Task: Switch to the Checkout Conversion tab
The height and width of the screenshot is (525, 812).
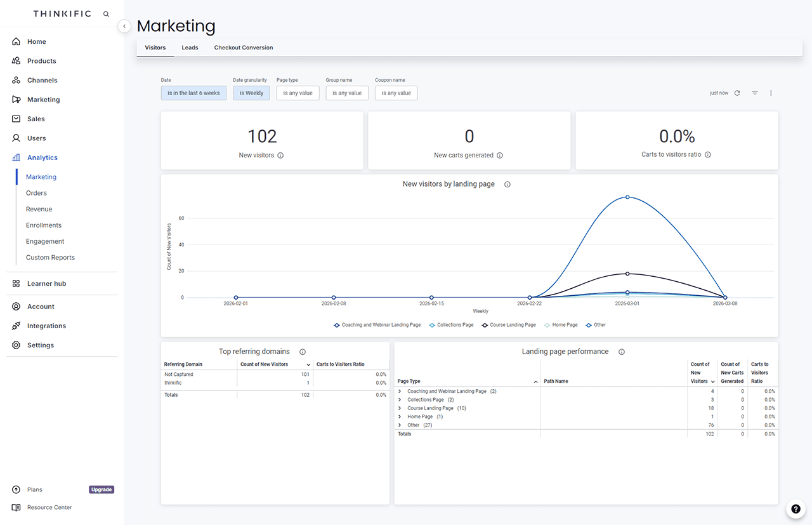Action: pos(244,48)
